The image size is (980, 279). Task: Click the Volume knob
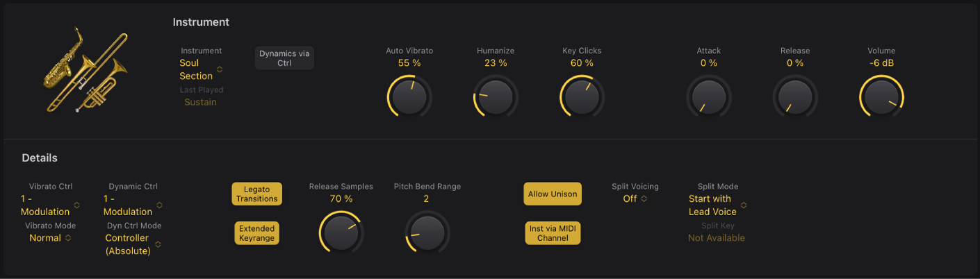point(881,96)
